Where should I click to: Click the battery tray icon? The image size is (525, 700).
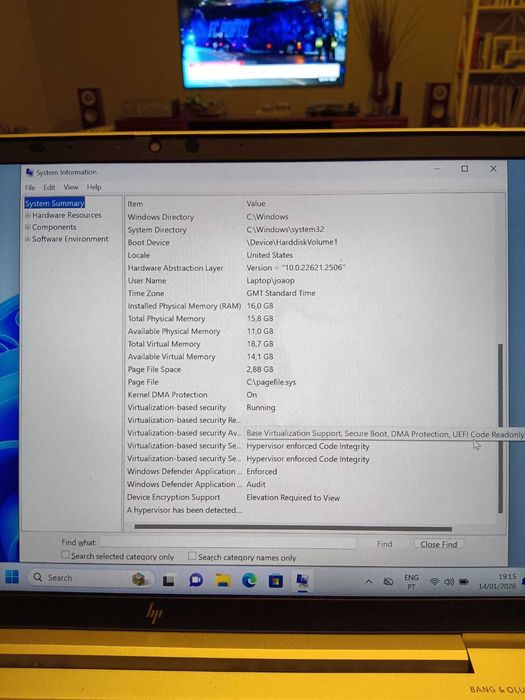click(x=464, y=582)
